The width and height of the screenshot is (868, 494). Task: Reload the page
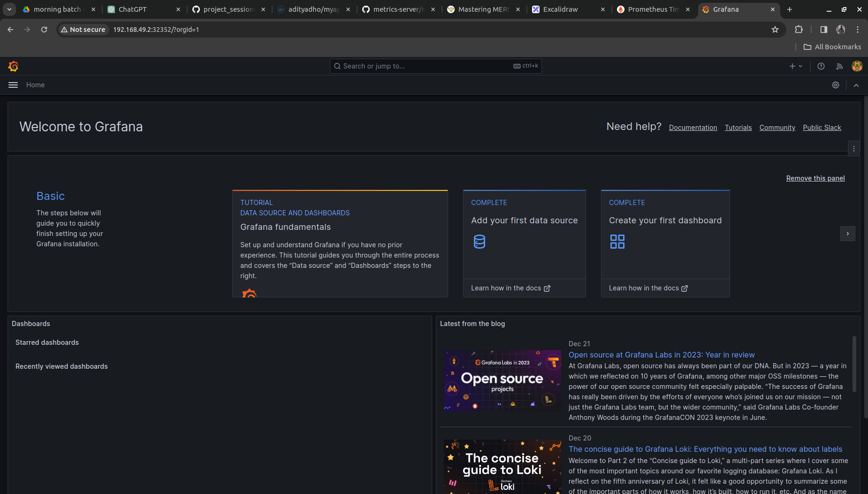tap(44, 30)
